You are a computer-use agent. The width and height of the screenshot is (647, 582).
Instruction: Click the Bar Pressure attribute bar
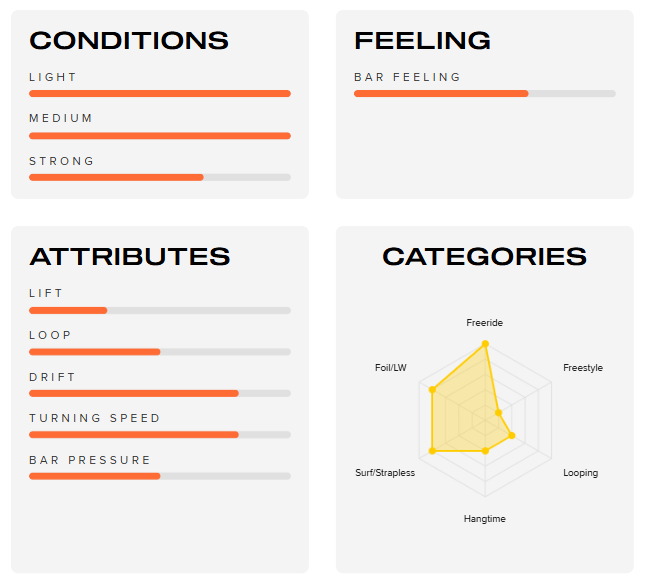(x=160, y=476)
